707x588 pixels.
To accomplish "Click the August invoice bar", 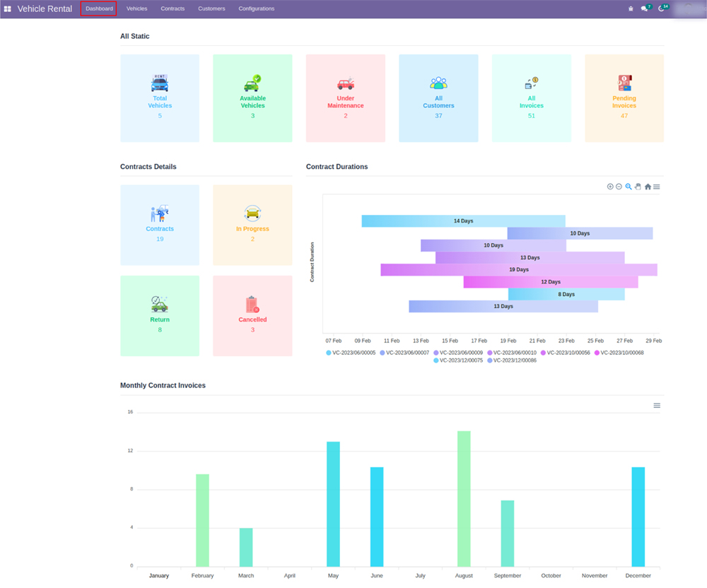I will (x=464, y=498).
